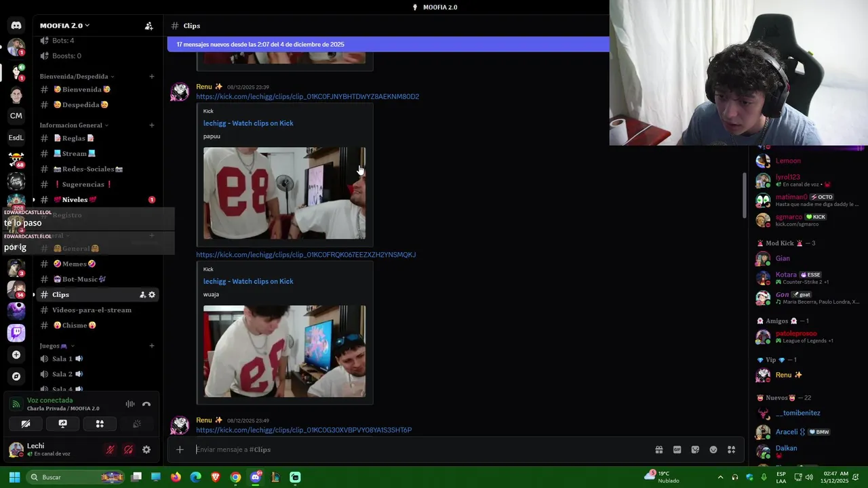This screenshot has width=868, height=488.
Task: Toggle camera on in voice panel
Action: pos(26,424)
